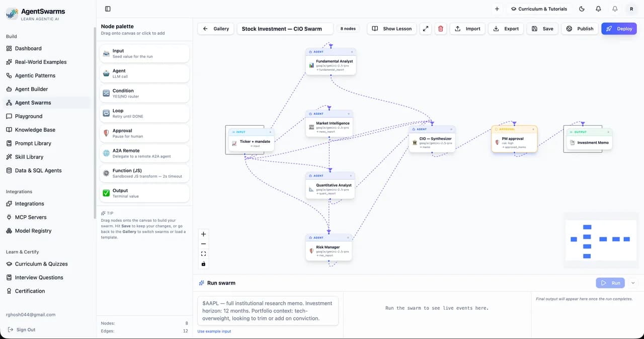
Task: Click the canvas minimap
Action: [x=601, y=240]
